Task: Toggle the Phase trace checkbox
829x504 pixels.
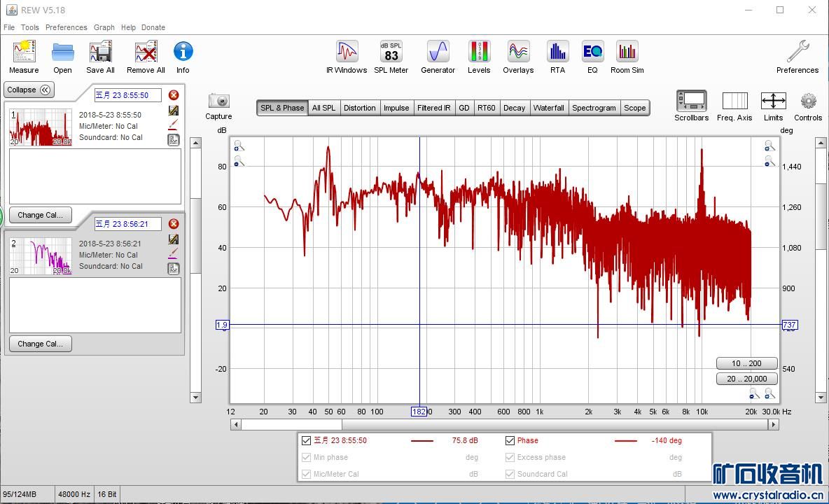Action: click(x=510, y=440)
